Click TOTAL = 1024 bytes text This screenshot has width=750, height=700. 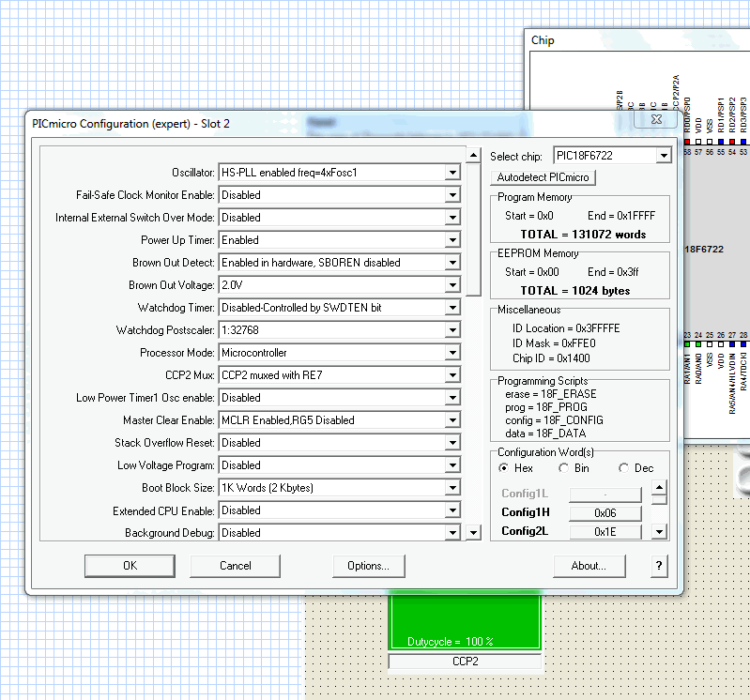click(575, 291)
